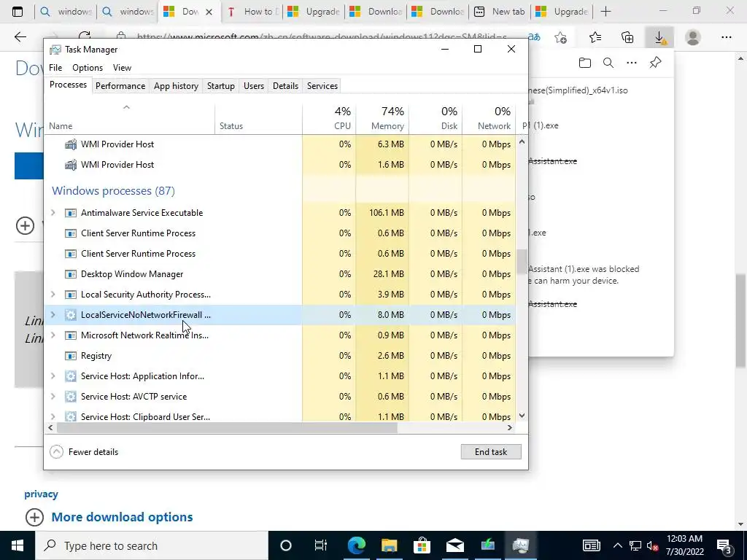This screenshot has width=747, height=560.
Task: Switch to the 'New tab' Edge tab
Action: 499,12
